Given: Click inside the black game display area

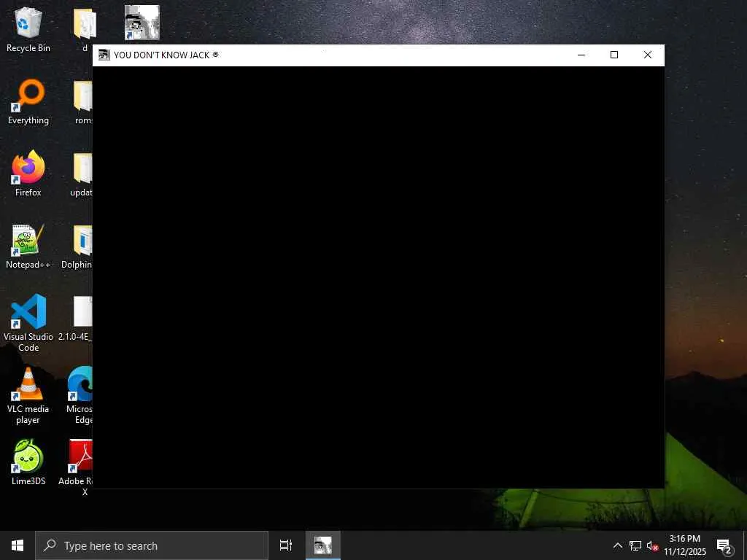Looking at the screenshot, I should pyautogui.click(x=379, y=277).
